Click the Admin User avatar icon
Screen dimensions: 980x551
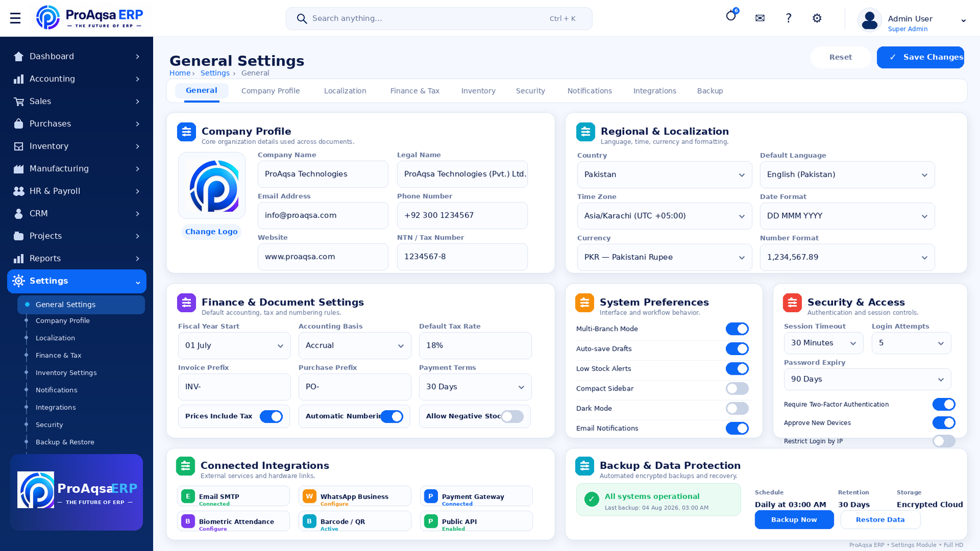pyautogui.click(x=870, y=20)
